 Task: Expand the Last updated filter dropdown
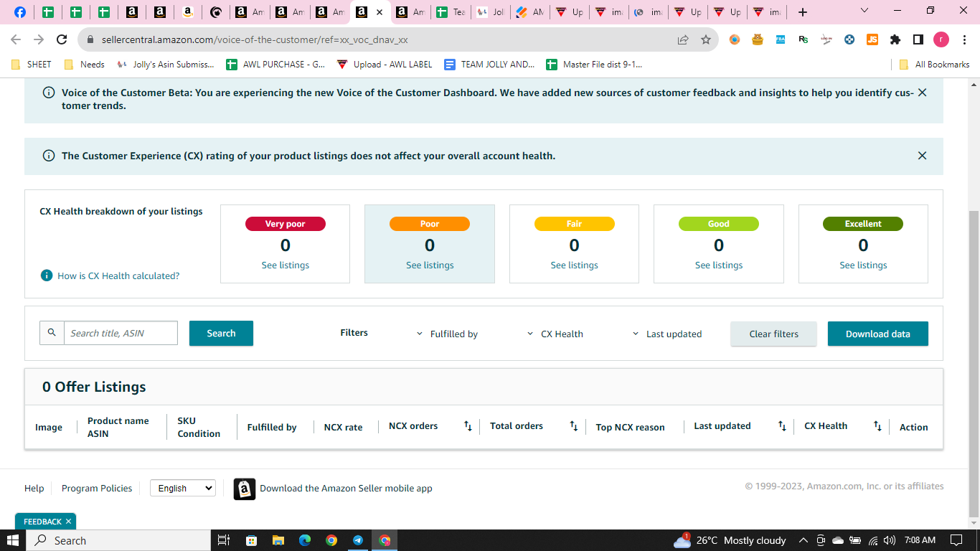(x=667, y=334)
